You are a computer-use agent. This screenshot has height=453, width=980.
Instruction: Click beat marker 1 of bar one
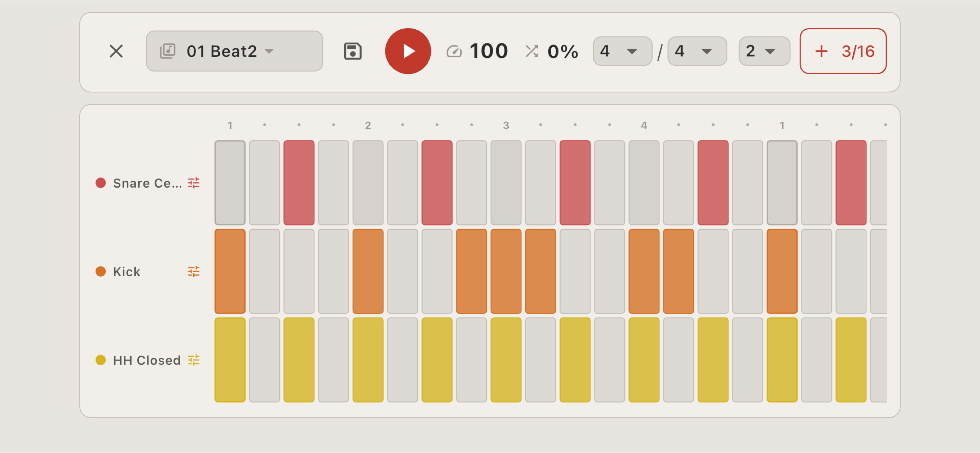pyautogui.click(x=230, y=125)
